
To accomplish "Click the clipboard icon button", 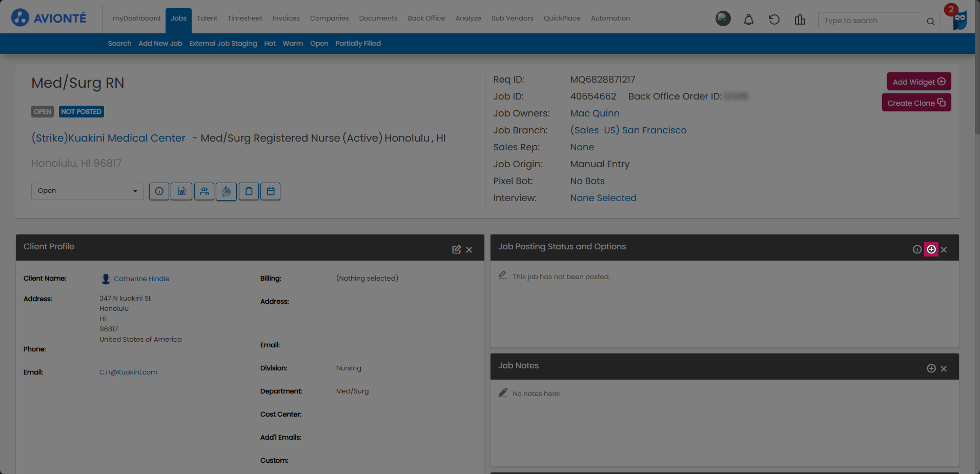I will pyautogui.click(x=249, y=191).
